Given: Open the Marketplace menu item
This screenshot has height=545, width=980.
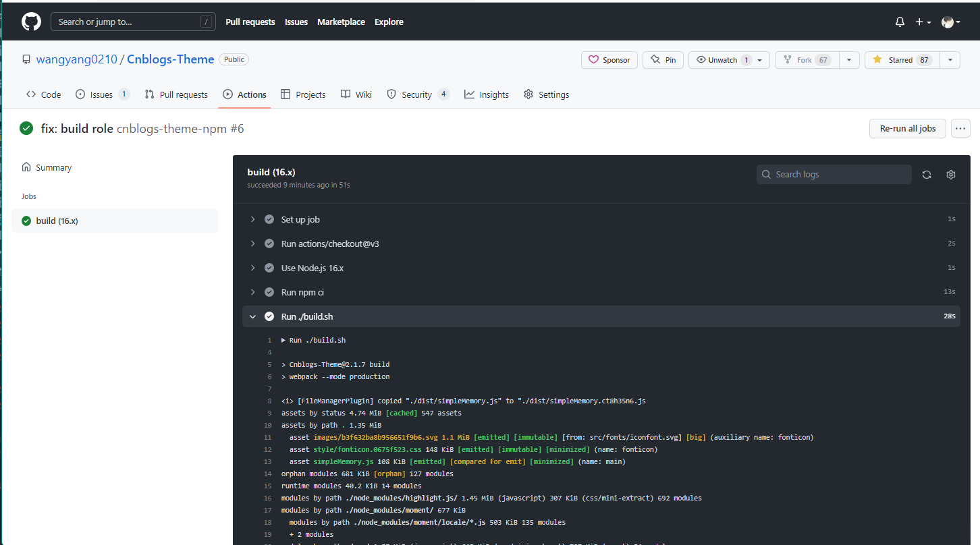Looking at the screenshot, I should tap(341, 22).
